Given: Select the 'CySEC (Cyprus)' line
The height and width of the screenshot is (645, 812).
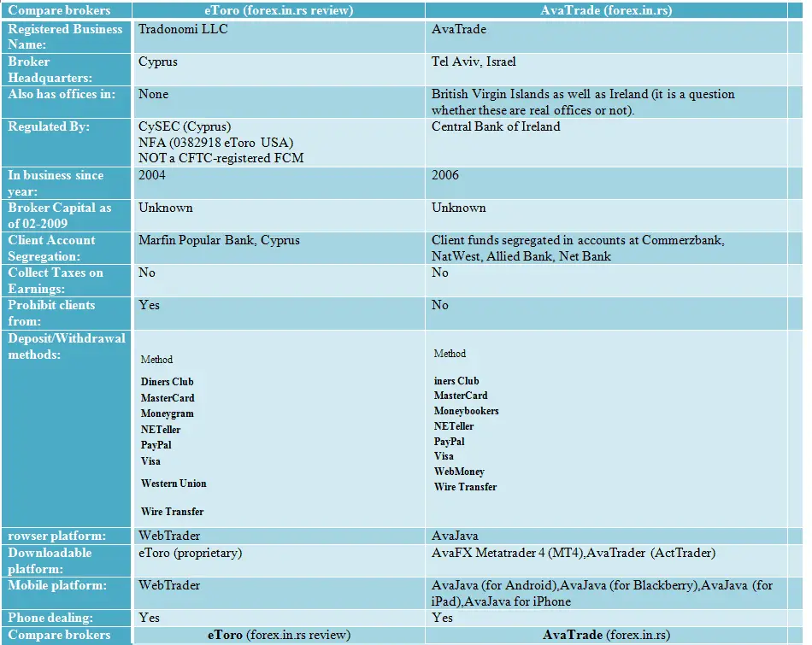Looking at the screenshot, I should click(185, 126).
